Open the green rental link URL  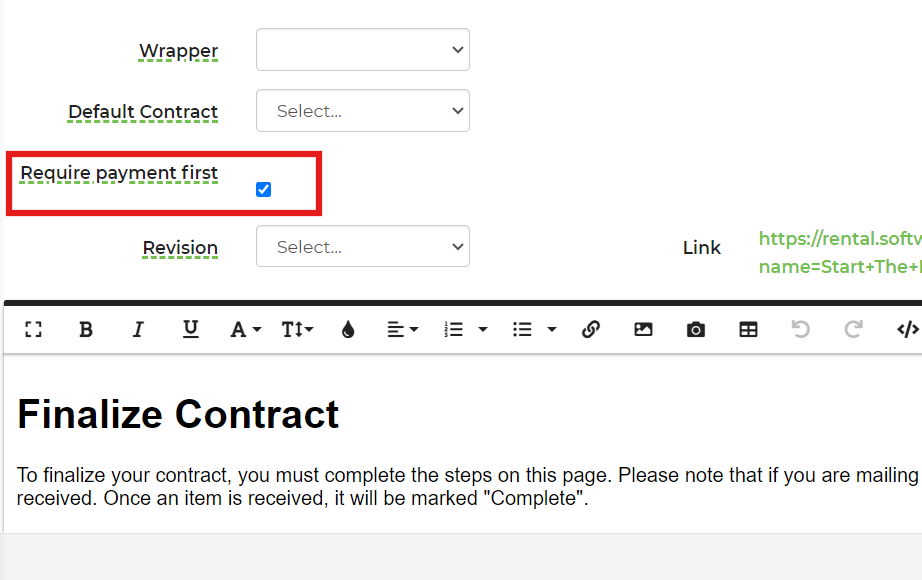839,239
